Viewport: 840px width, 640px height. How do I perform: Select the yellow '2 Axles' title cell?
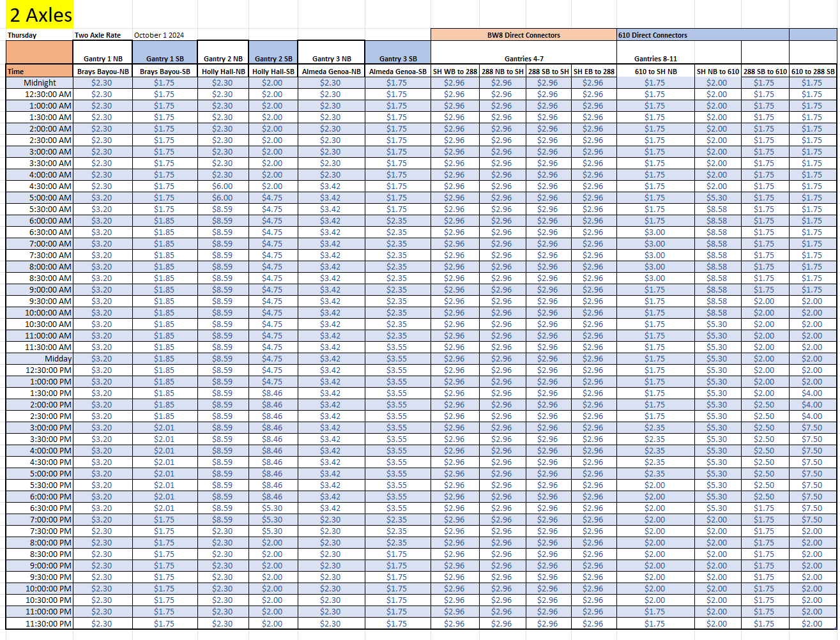tap(40, 14)
